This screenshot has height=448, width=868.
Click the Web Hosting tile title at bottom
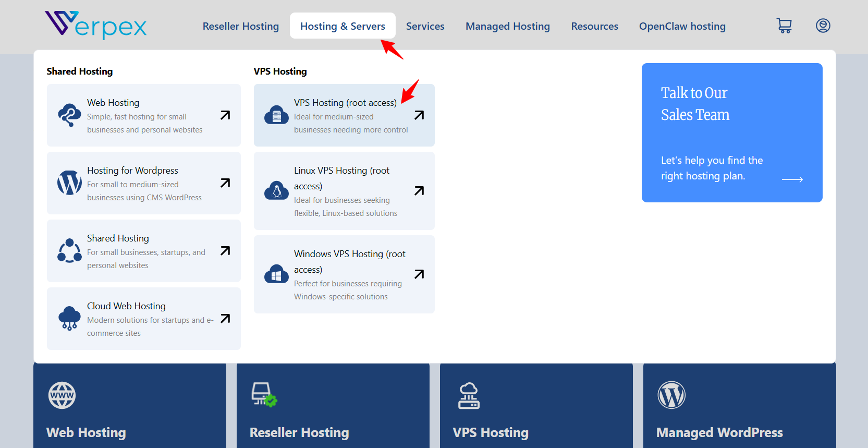(x=86, y=432)
